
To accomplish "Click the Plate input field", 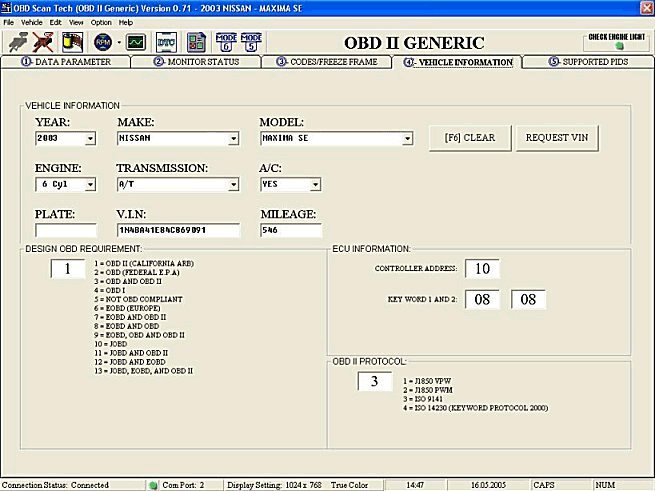I will (x=66, y=231).
